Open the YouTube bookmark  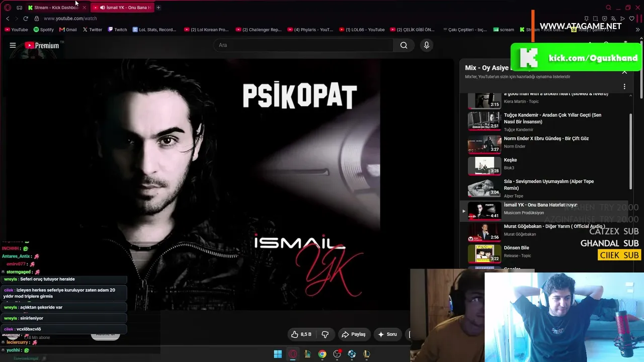[x=16, y=30]
